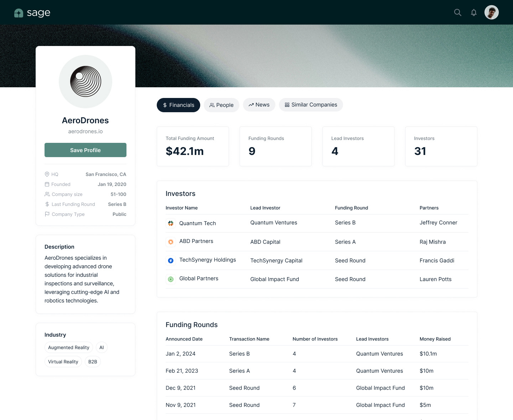Viewport: 513px width, 420px height.
Task: Click the Jan 19, 2020 founded value
Action: click(x=112, y=184)
